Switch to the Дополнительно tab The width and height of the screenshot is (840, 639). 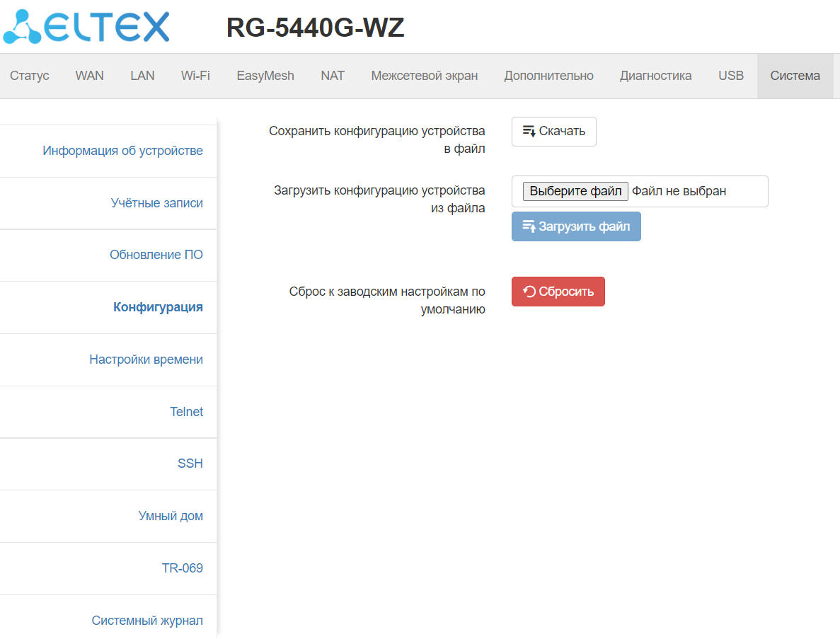tap(548, 76)
